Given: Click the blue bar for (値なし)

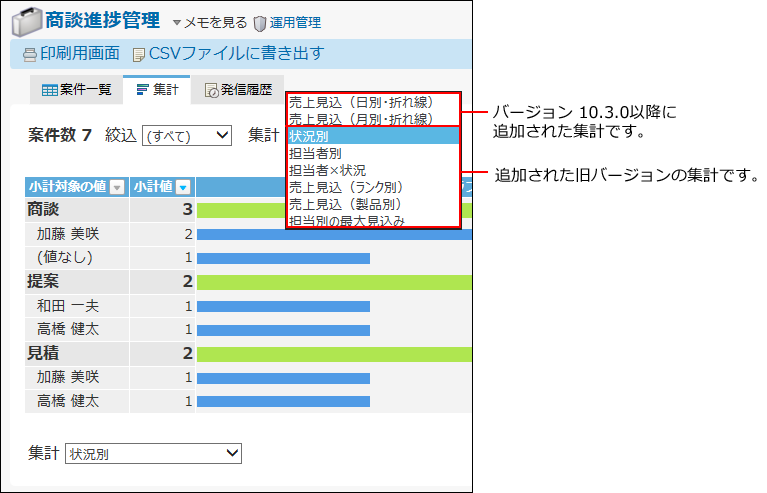Looking at the screenshot, I should point(283,258).
